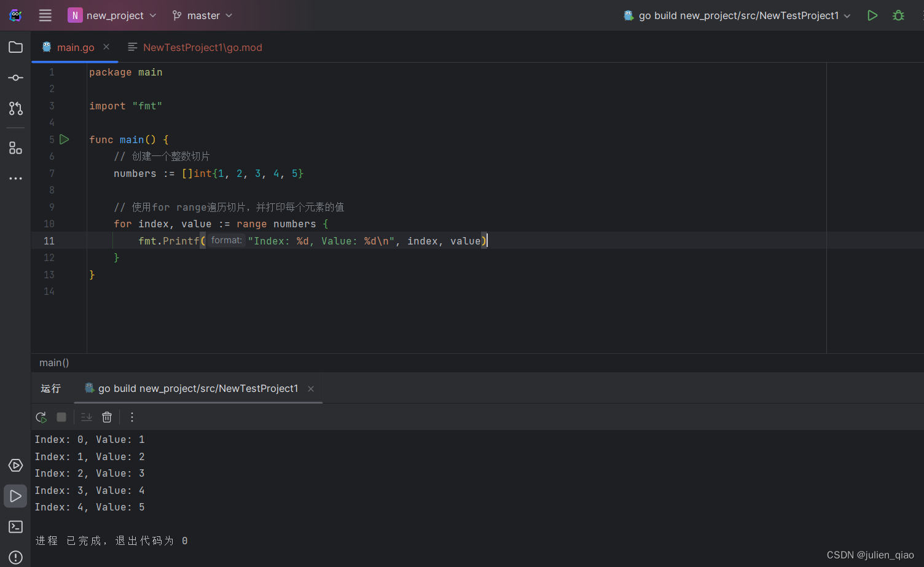Click the 运行 panel title
The image size is (924, 567).
[51, 388]
